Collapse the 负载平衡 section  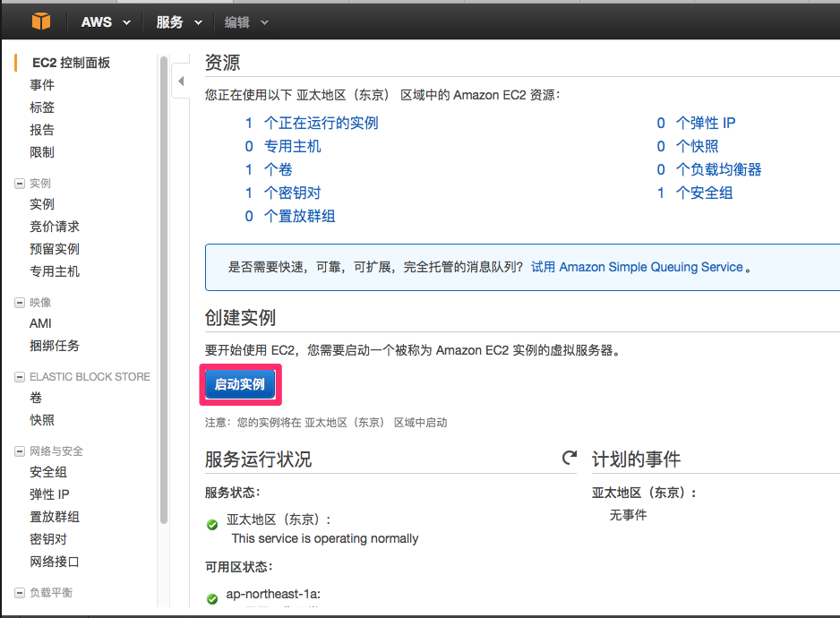pyautogui.click(x=20, y=593)
